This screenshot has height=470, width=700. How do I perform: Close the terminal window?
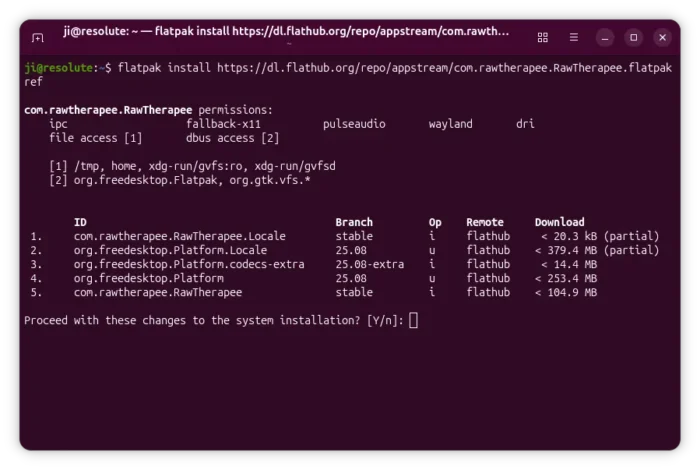click(x=662, y=37)
